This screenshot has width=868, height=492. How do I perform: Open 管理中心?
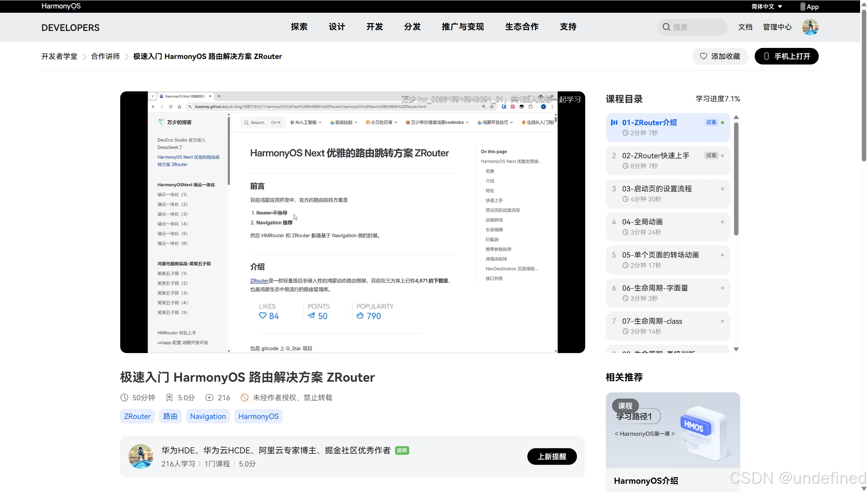point(777,27)
